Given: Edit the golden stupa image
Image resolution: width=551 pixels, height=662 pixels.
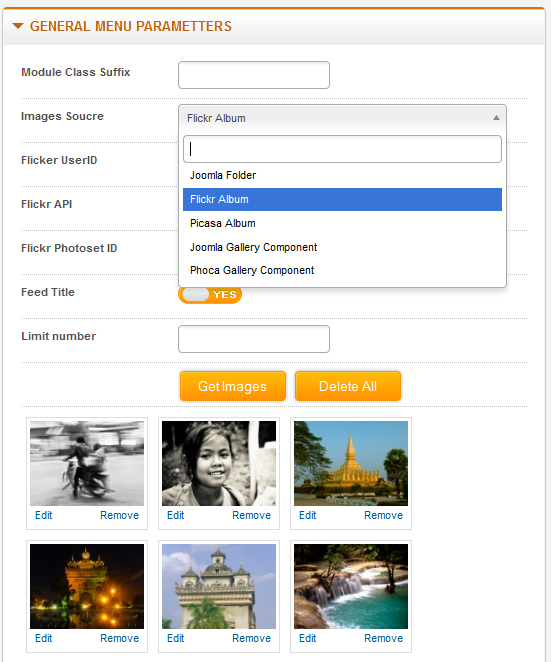Looking at the screenshot, I should tap(307, 515).
